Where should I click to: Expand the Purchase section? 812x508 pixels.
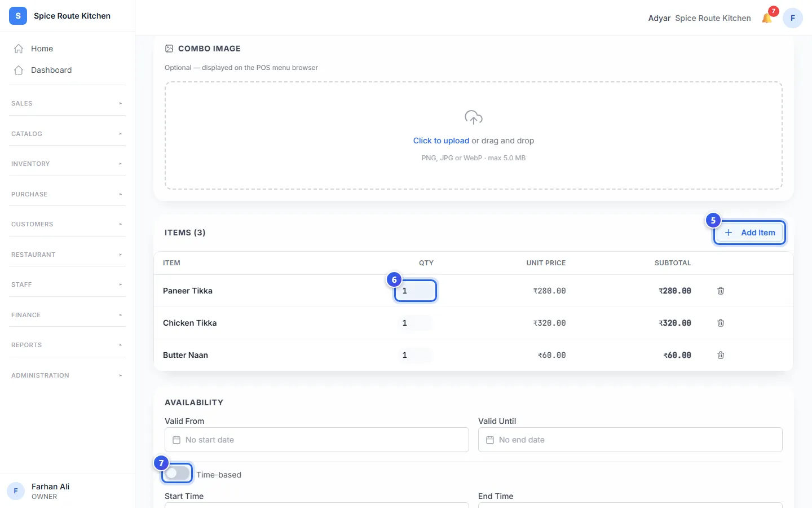(x=67, y=194)
